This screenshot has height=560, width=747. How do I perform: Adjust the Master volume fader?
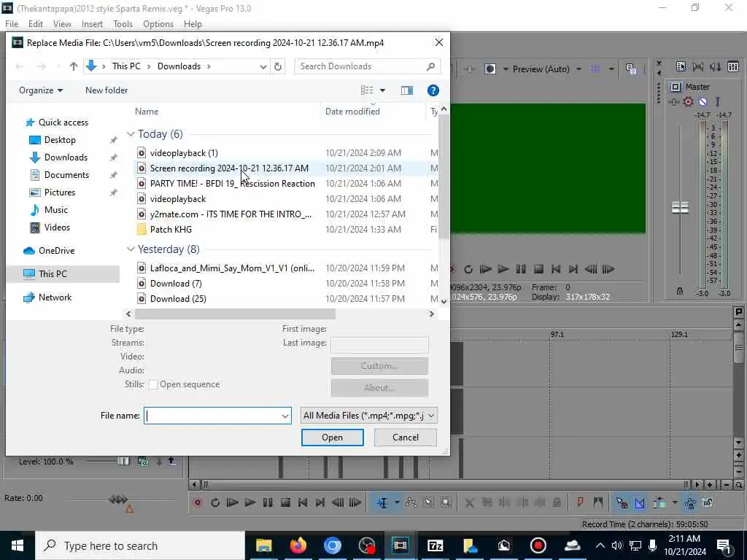click(x=680, y=208)
